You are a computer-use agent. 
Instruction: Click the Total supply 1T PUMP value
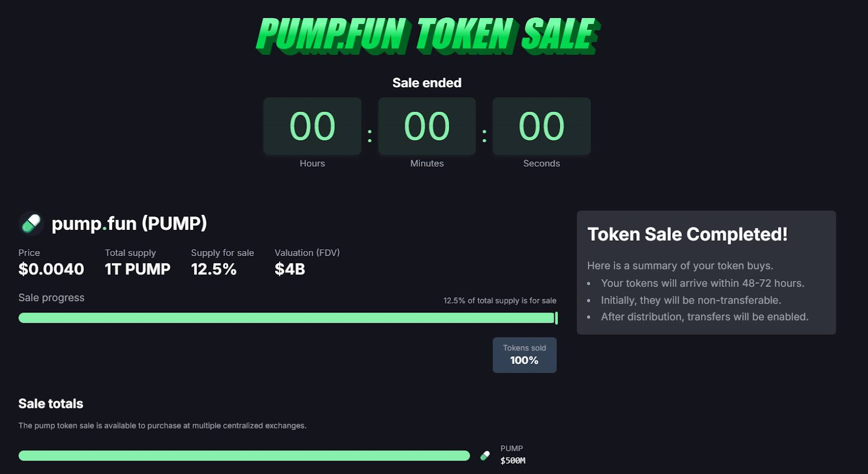pos(137,269)
